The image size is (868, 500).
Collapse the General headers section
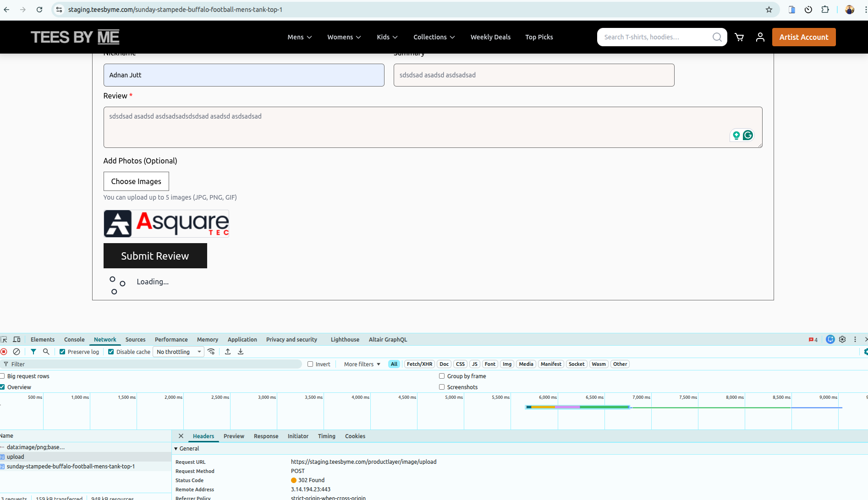pyautogui.click(x=176, y=449)
